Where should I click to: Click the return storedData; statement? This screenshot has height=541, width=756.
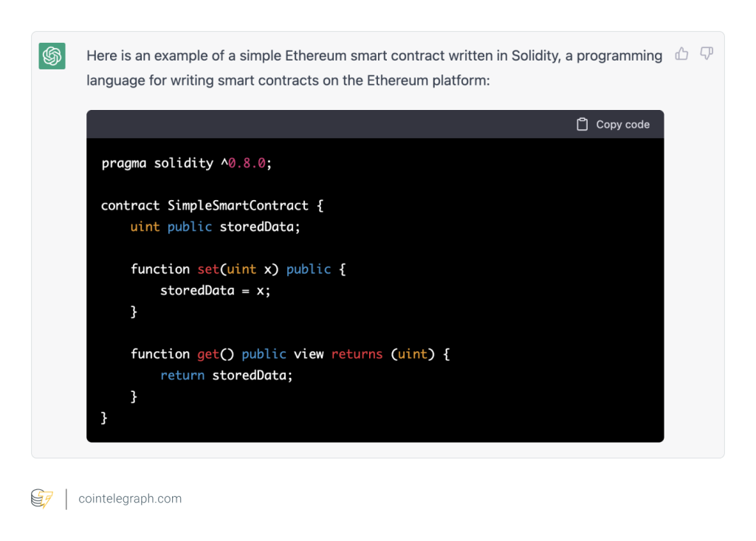[226, 376]
